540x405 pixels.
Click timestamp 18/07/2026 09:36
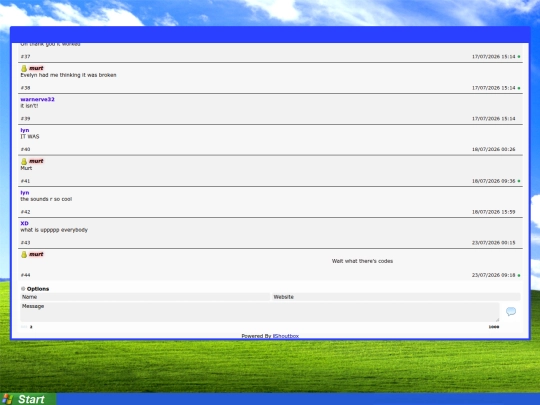click(494, 181)
